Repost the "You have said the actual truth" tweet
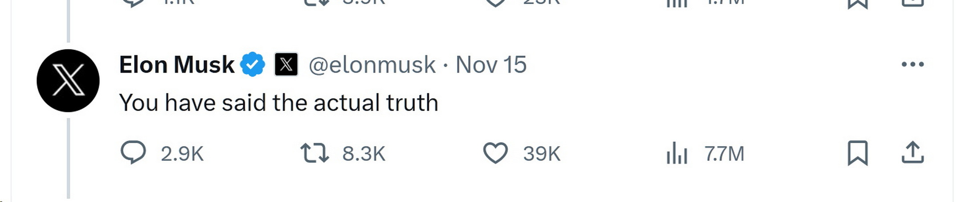This screenshot has width=980, height=202. 314,153
